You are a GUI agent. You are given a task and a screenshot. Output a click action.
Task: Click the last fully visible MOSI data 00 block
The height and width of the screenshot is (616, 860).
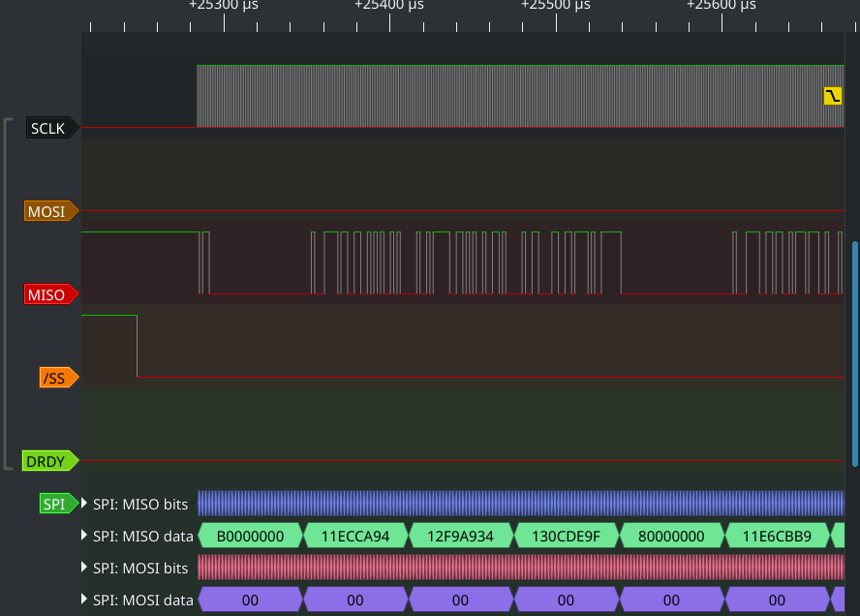pos(777,600)
